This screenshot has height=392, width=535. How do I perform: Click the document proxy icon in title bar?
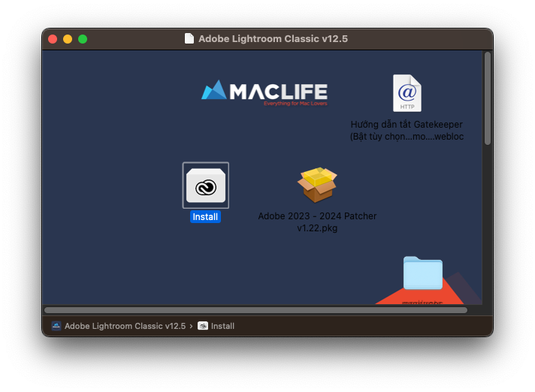(189, 38)
